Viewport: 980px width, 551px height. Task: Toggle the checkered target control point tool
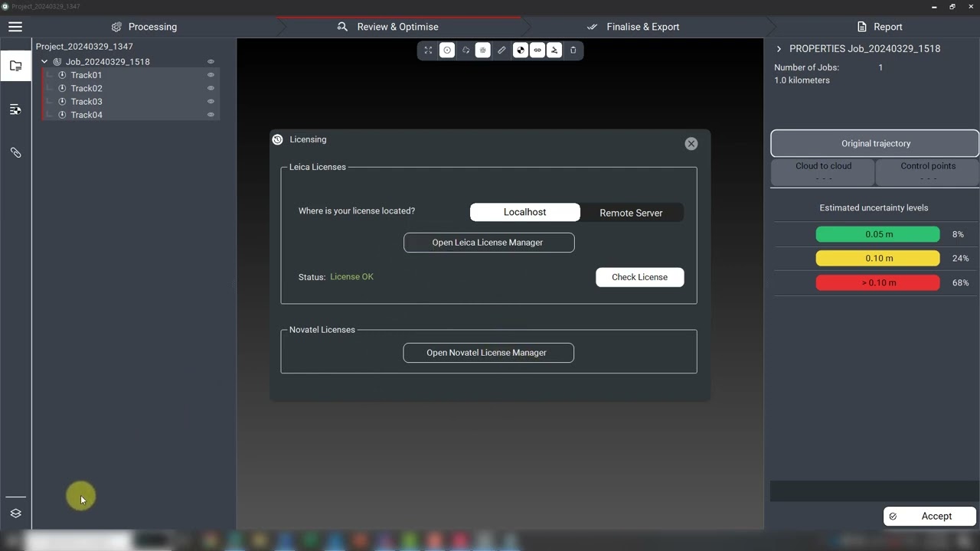coord(521,51)
